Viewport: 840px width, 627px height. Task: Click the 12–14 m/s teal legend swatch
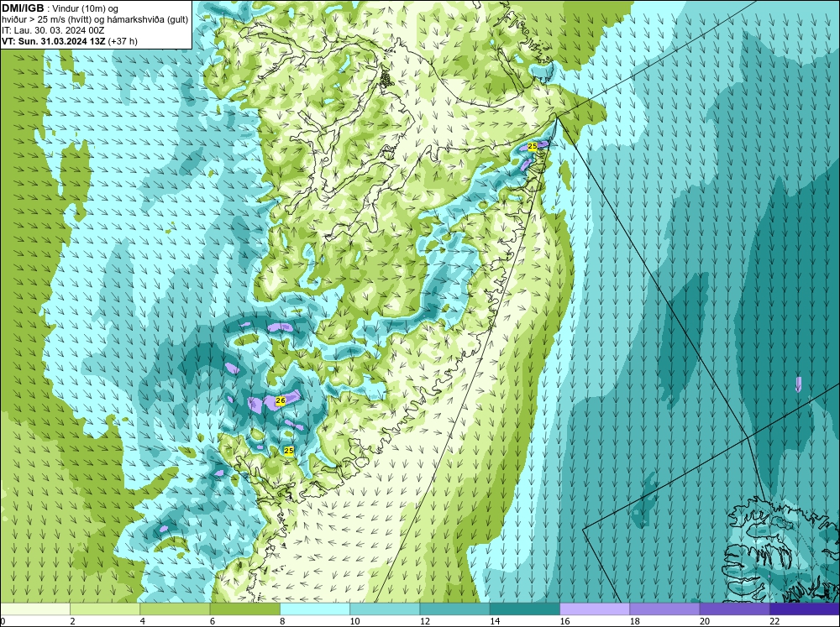point(454,609)
